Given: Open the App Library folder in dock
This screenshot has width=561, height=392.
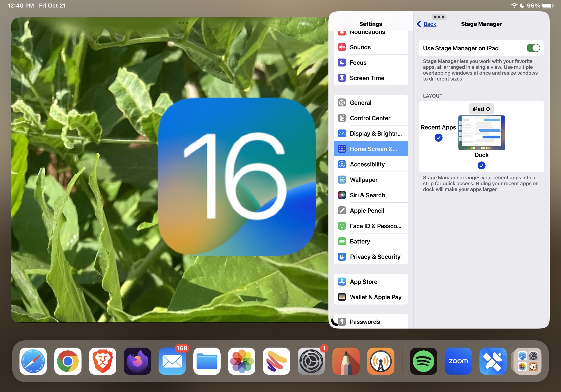Looking at the screenshot, I should 528,361.
